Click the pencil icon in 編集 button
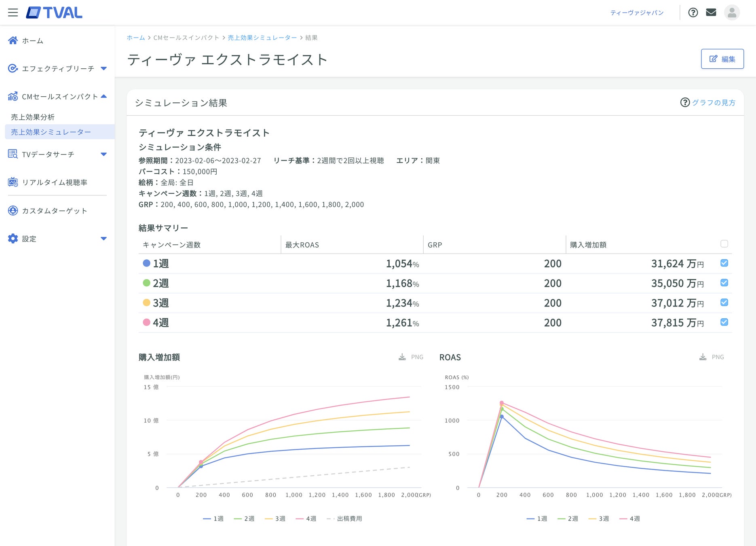This screenshot has height=546, width=756. point(714,59)
